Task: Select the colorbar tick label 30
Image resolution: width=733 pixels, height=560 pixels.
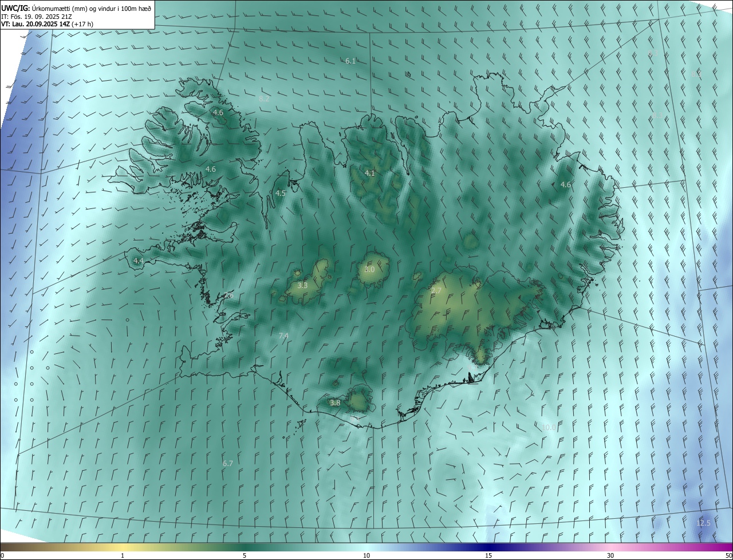Action: coord(610,555)
